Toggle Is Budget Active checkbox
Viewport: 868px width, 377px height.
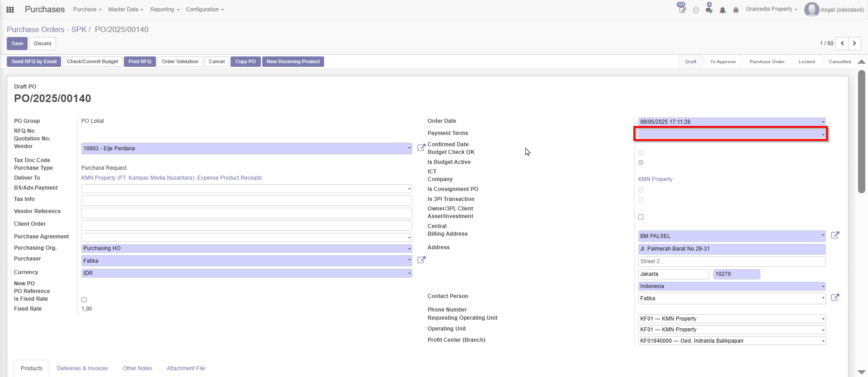[641, 163]
